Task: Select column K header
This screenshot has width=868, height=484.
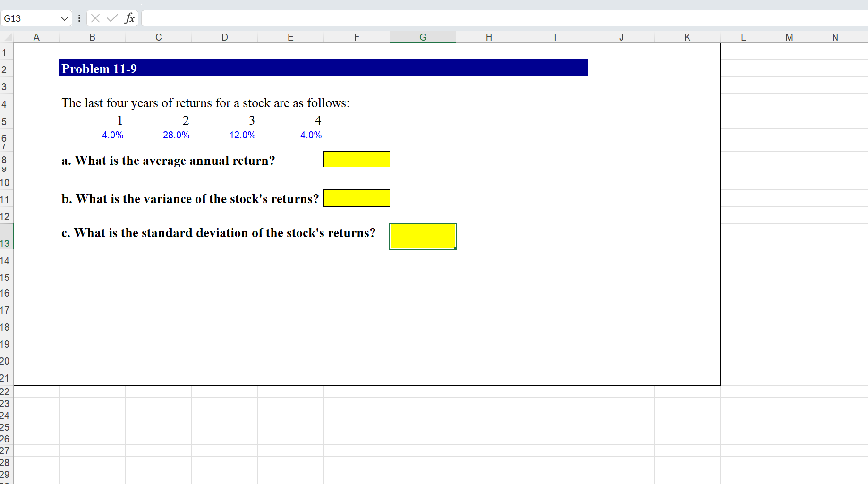Action: pyautogui.click(x=688, y=37)
